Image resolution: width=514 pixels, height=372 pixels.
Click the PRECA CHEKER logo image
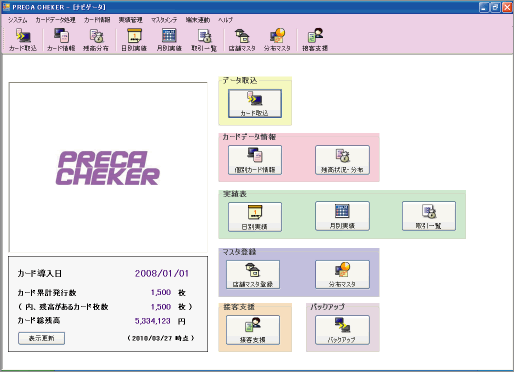coord(108,168)
